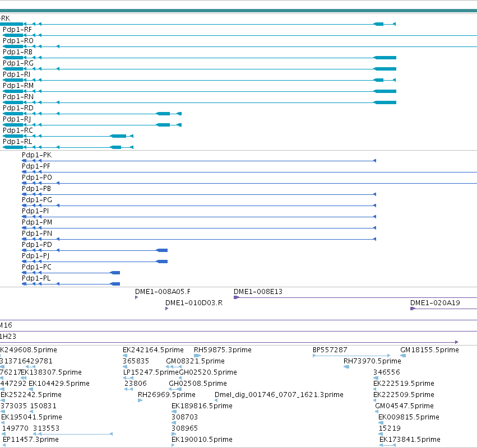Select the Pdp1-PM protein label
The height and width of the screenshot is (448, 477).
tap(37, 222)
